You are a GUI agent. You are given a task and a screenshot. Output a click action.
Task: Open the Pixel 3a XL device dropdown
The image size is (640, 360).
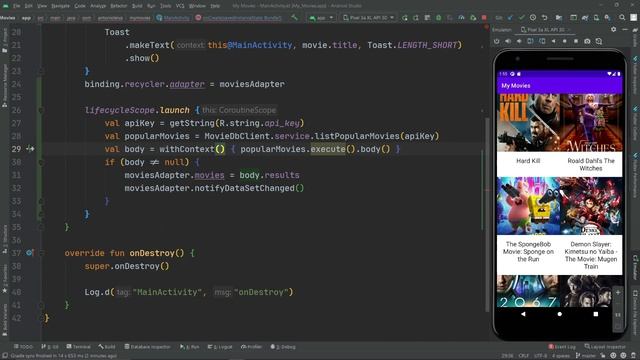(x=369, y=18)
